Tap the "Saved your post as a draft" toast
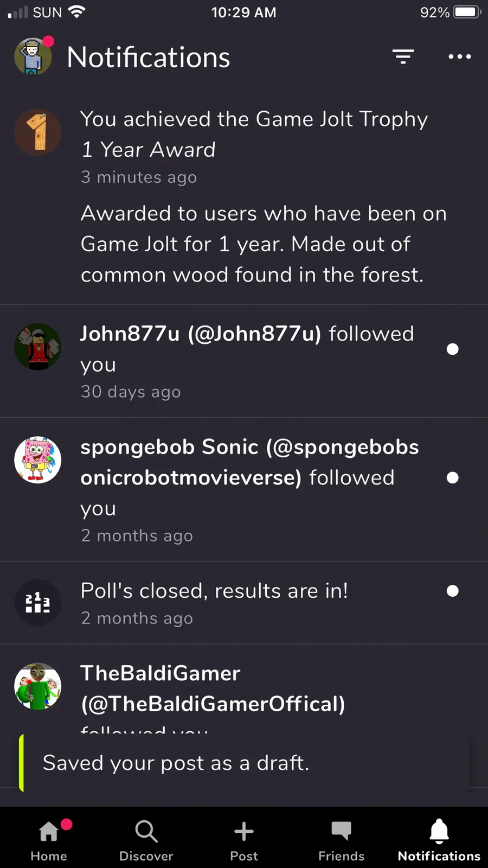The height and width of the screenshot is (868, 488). (244, 763)
